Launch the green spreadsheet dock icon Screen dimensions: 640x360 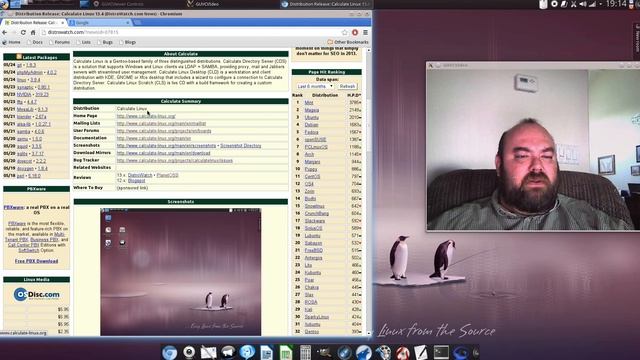[x=286, y=352]
